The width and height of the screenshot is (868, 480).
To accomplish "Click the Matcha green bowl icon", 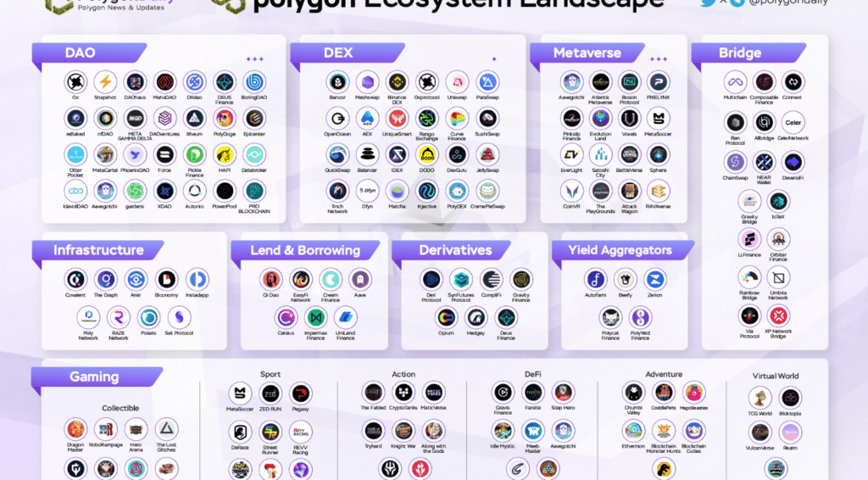I will (x=397, y=192).
